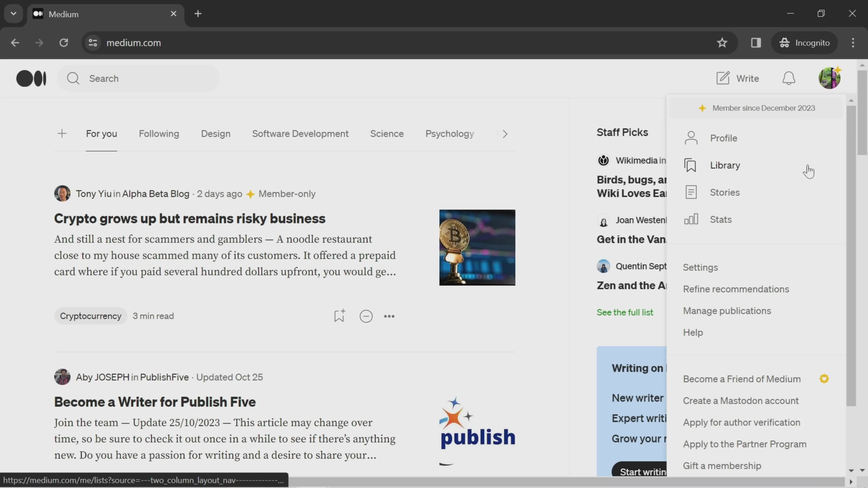Reload the current page
This screenshot has height=488, width=868.
pyautogui.click(x=64, y=43)
